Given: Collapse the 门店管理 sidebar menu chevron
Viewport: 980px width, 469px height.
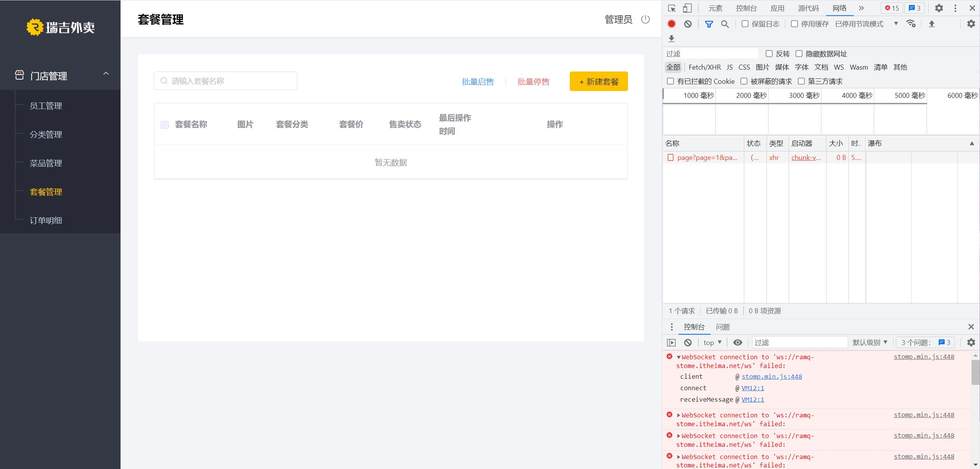Looking at the screenshot, I should (106, 73).
